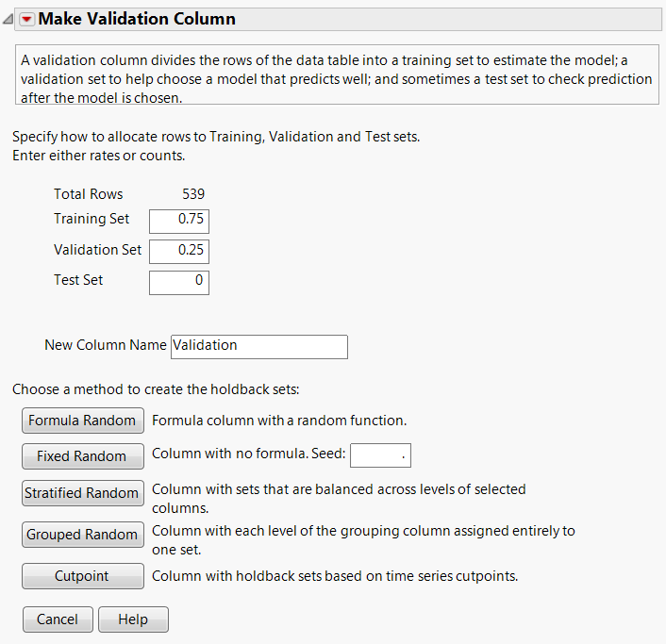Open Help for validation columns
Image resolution: width=666 pixels, height=644 pixels.
click(133, 619)
